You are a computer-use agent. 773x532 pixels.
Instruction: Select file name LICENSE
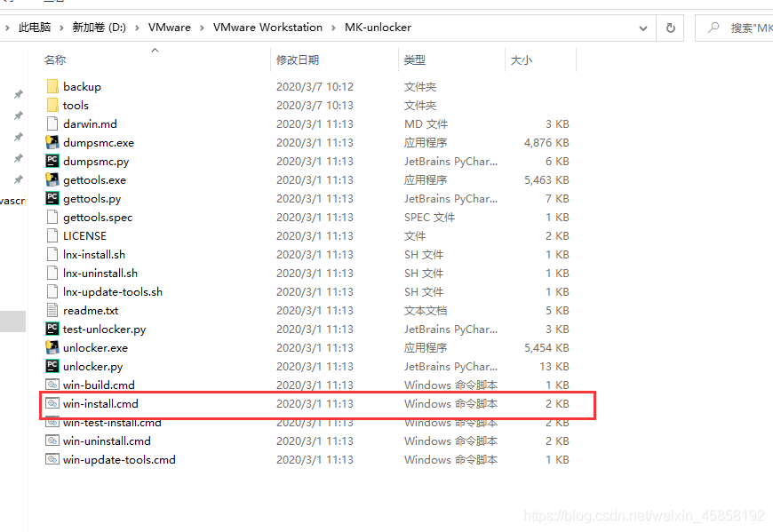84,236
